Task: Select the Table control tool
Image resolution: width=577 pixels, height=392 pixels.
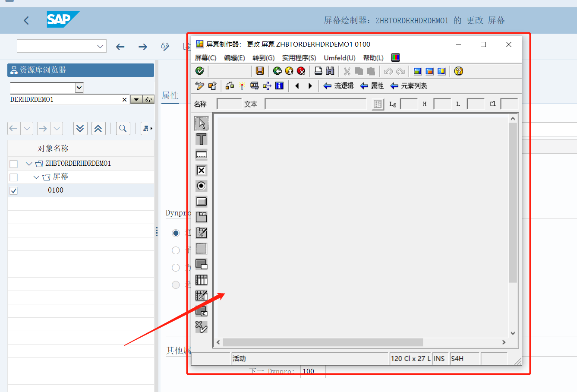Action: point(201,279)
